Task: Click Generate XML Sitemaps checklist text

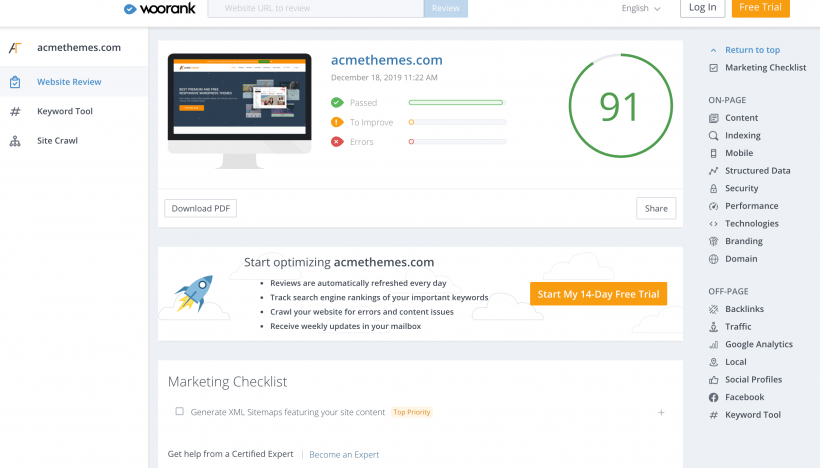Action: pyautogui.click(x=288, y=412)
